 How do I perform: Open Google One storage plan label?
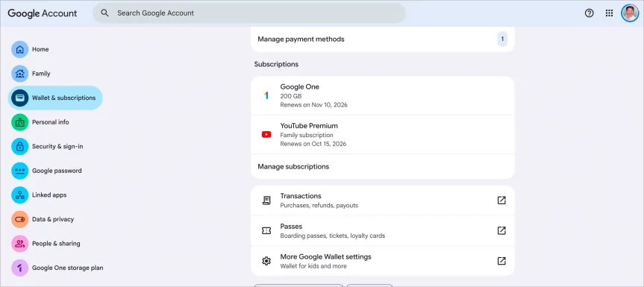point(68,268)
